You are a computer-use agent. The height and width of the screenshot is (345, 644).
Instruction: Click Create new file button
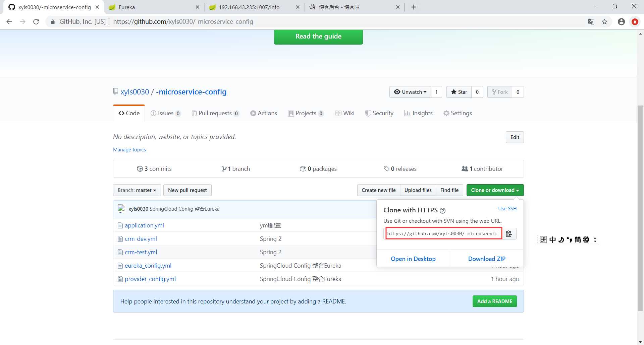point(379,190)
